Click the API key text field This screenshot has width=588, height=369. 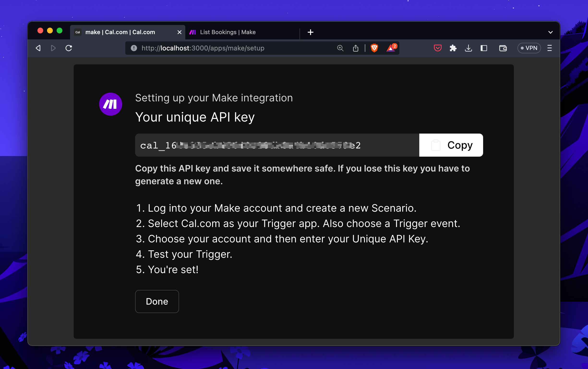[x=277, y=145]
